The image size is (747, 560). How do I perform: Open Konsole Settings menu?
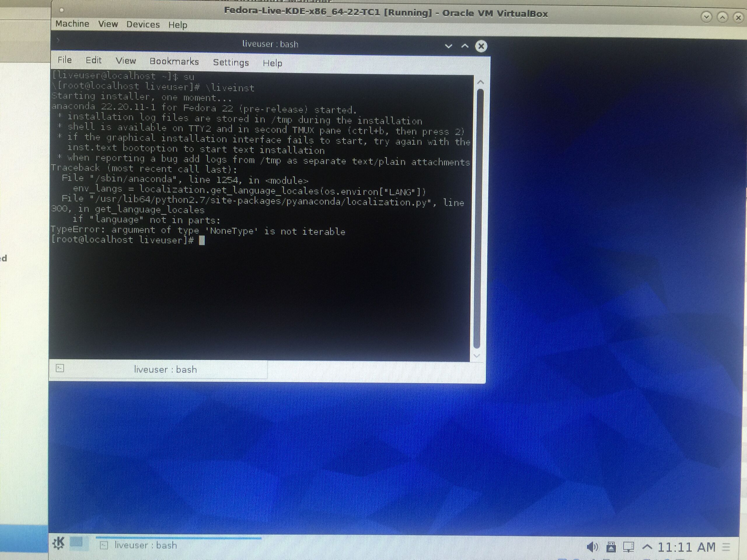pos(231,62)
